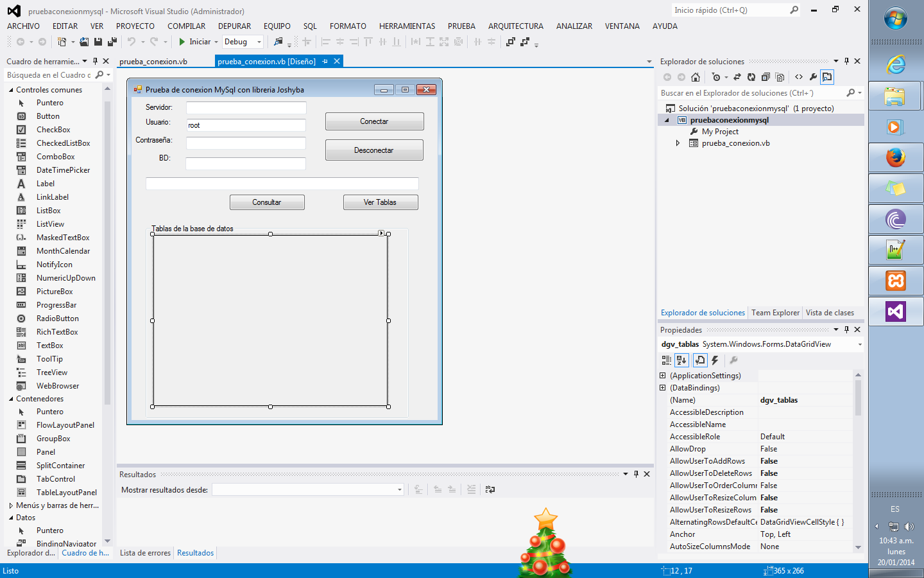Viewport: 924px width, 578px height.
Task: Open the Debug configuration dropdown
Action: [259, 42]
